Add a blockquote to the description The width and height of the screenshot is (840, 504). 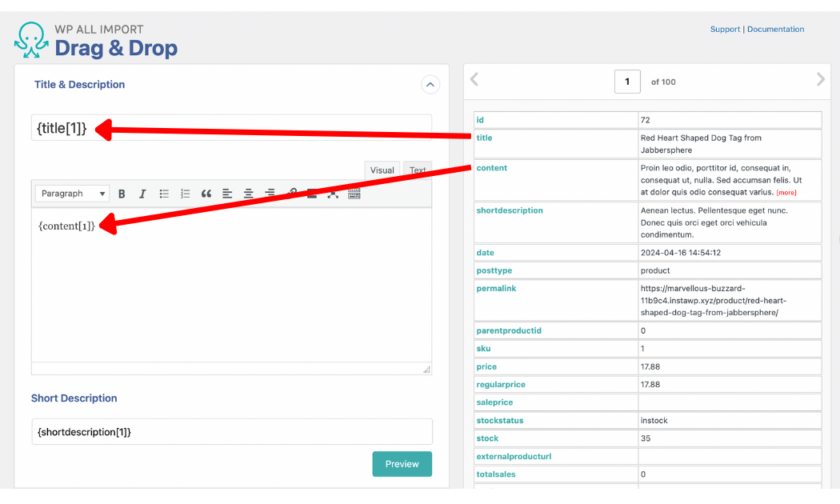click(x=206, y=194)
